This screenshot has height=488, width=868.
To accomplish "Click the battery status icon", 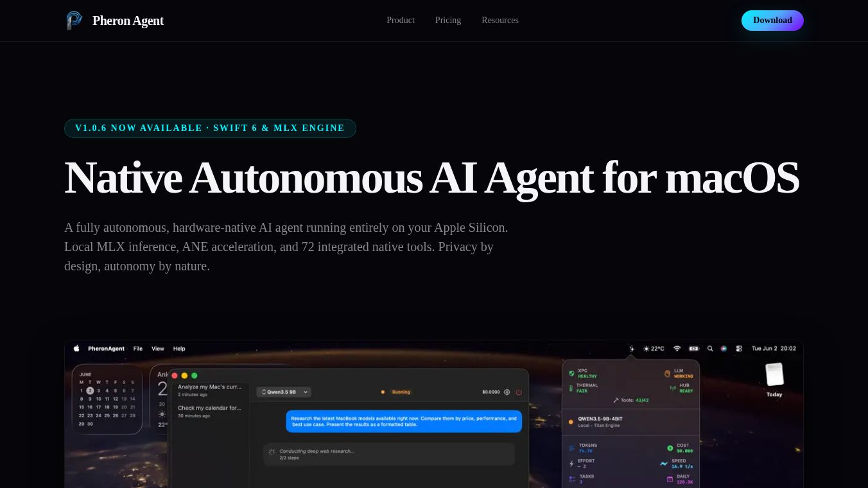I will [x=693, y=349].
